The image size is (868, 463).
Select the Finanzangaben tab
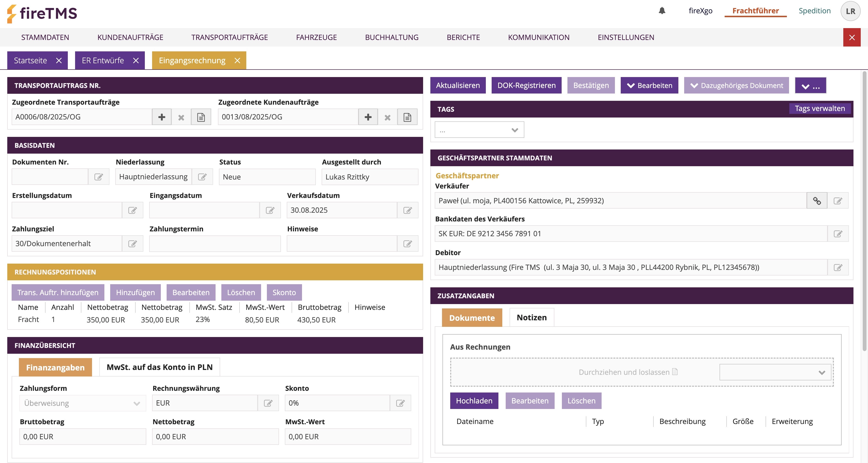point(55,368)
